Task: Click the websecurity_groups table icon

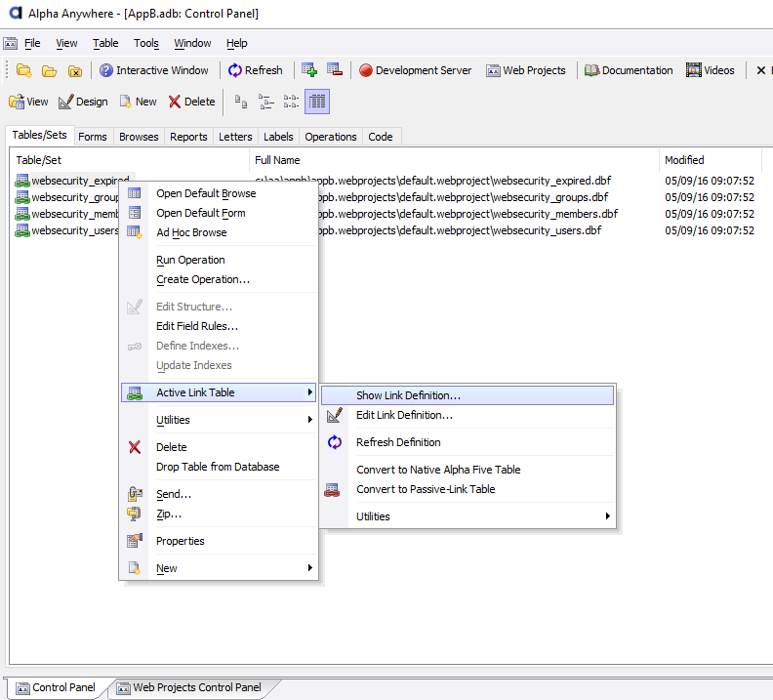Action: pos(22,197)
